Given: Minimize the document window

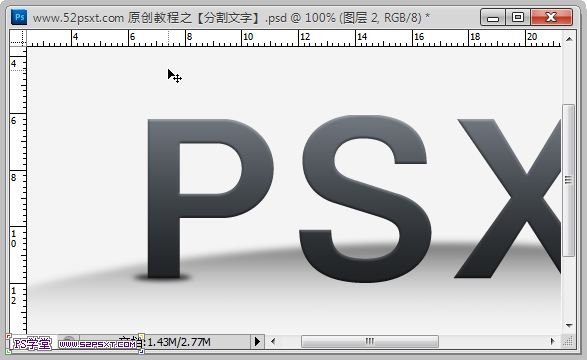Looking at the screenshot, I should tap(493, 18).
